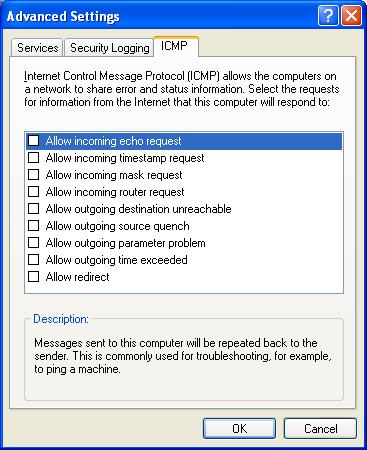
Task: Tick the Allow outgoing parameter problem checkbox
Action: 33,242
